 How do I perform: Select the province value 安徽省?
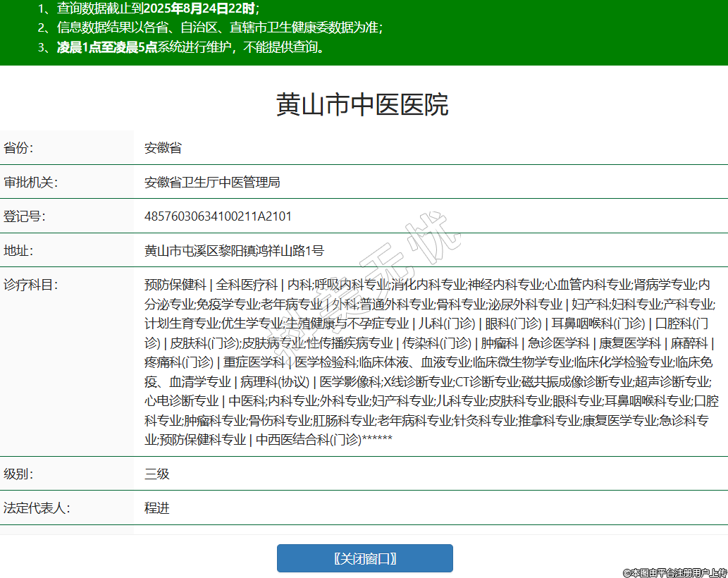tap(163, 148)
